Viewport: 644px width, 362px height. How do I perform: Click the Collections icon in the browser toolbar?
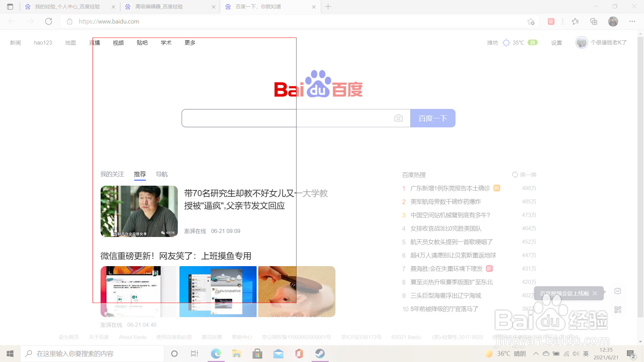pyautogui.click(x=594, y=21)
